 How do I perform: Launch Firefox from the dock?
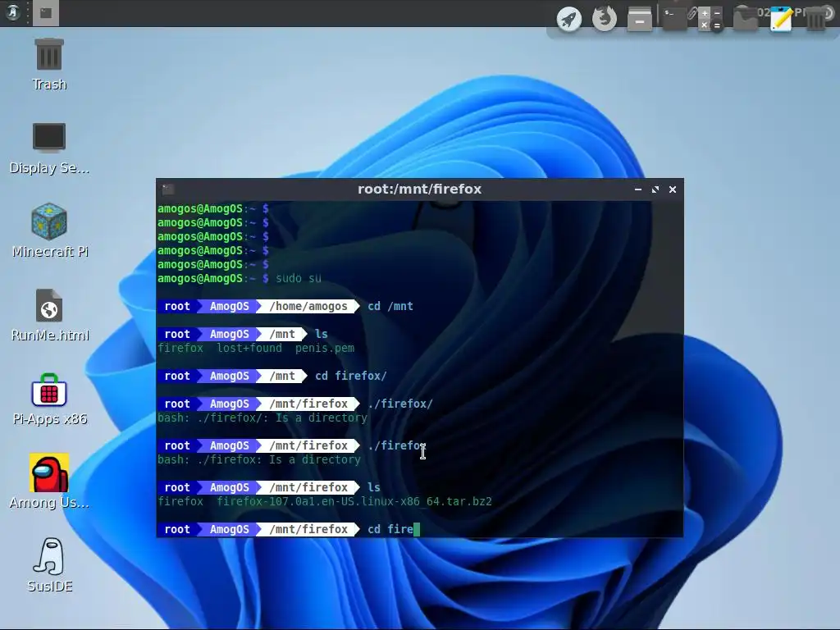coord(605,19)
